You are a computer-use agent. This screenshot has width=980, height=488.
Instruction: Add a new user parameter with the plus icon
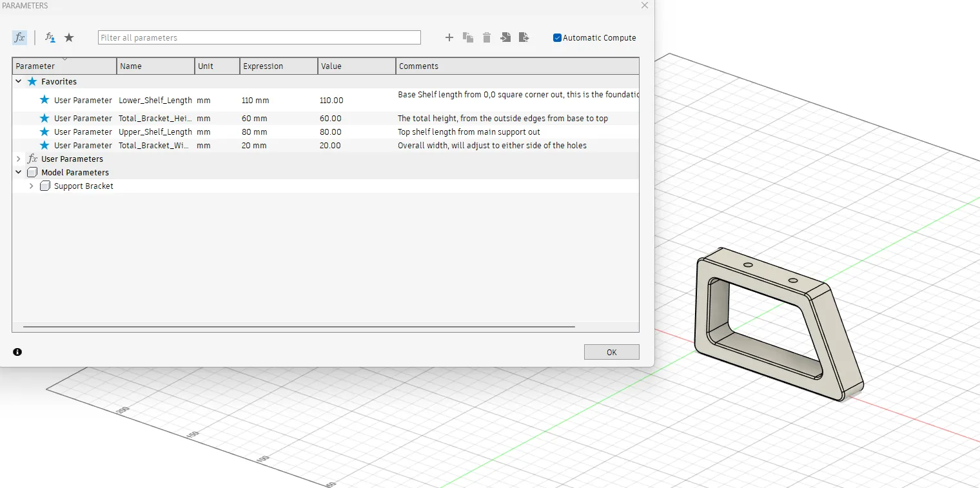pyautogui.click(x=449, y=37)
